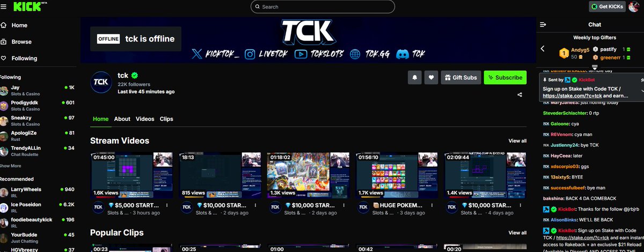The height and width of the screenshot is (252, 644).
Task: Open Prodigyddk's channel in Following list
Action: click(x=38, y=105)
